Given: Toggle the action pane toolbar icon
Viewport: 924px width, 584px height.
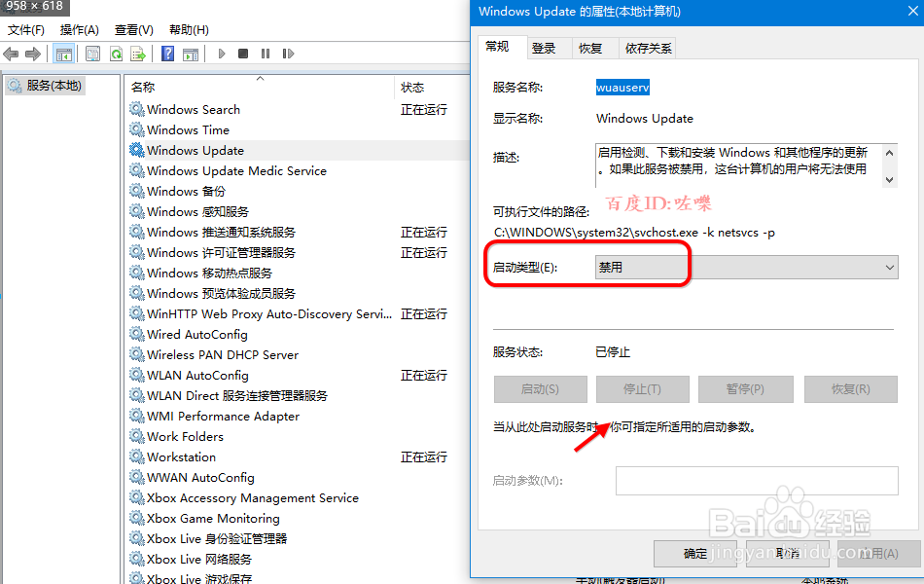Looking at the screenshot, I should pyautogui.click(x=191, y=55).
